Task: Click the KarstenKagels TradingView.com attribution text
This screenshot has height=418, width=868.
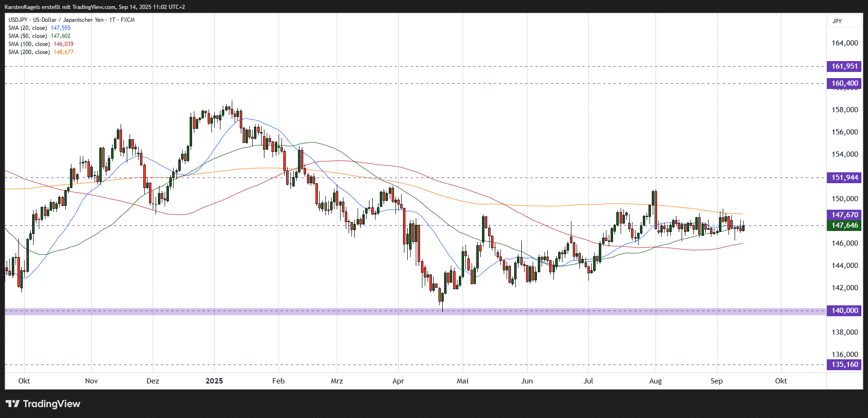Action: click(95, 7)
